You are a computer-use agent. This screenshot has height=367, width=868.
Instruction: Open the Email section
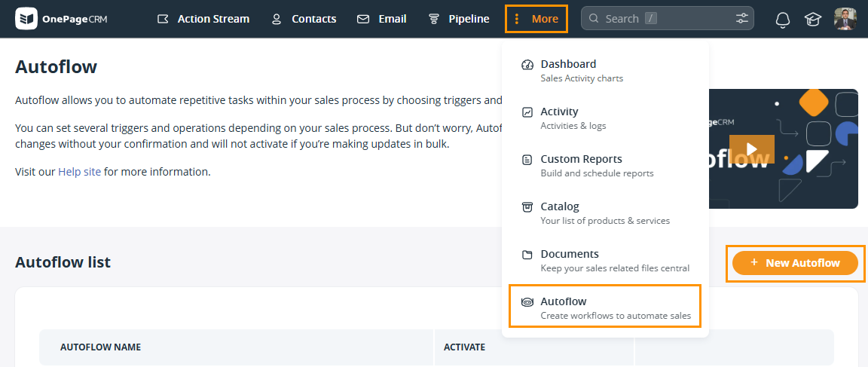(382, 19)
